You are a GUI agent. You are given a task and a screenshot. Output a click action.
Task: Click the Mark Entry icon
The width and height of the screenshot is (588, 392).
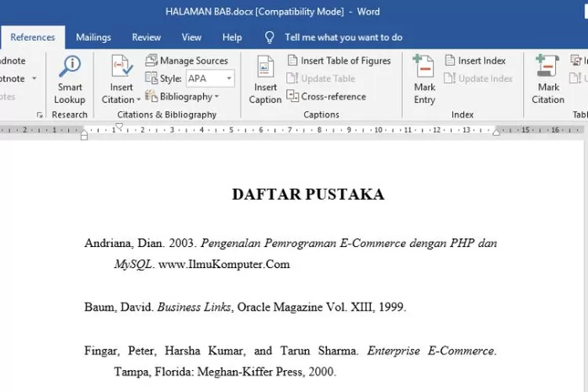click(423, 67)
